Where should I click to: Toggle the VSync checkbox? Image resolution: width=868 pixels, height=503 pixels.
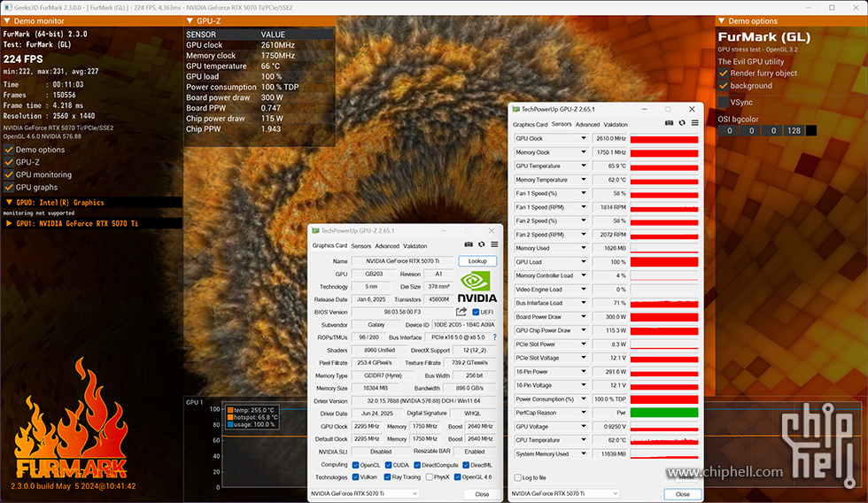[x=724, y=102]
